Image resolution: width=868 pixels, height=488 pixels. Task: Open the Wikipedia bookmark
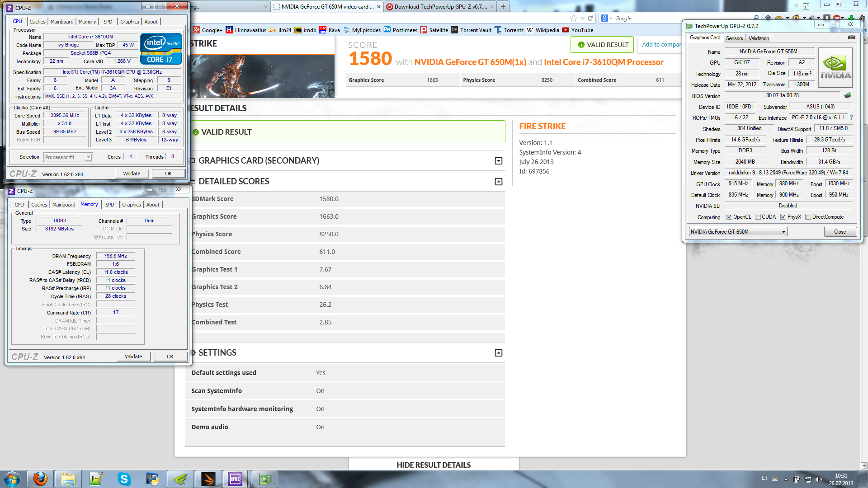point(542,30)
